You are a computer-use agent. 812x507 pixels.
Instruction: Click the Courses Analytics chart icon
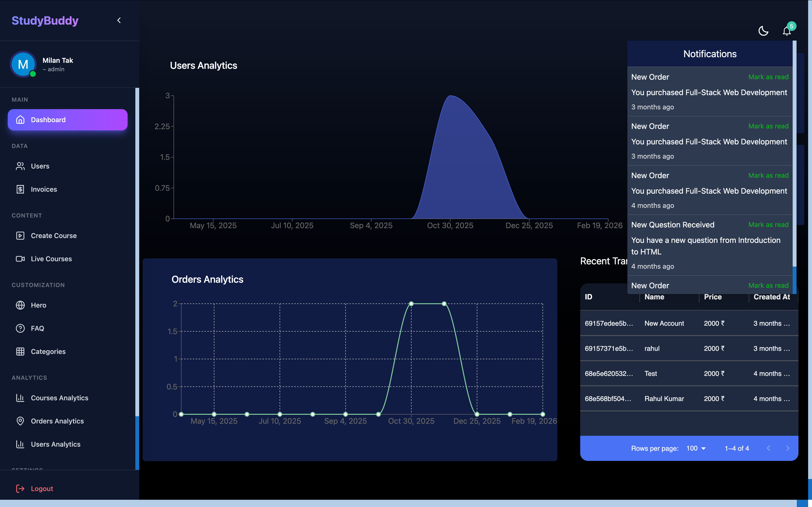[x=20, y=398]
